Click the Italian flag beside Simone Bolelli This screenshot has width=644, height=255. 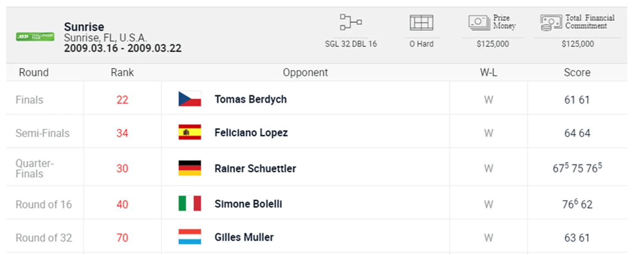(x=190, y=203)
